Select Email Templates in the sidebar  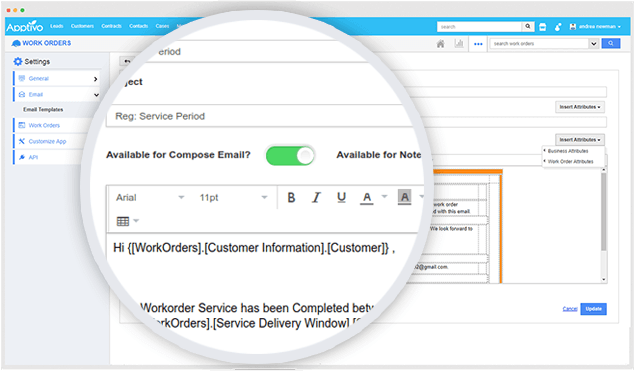43,110
